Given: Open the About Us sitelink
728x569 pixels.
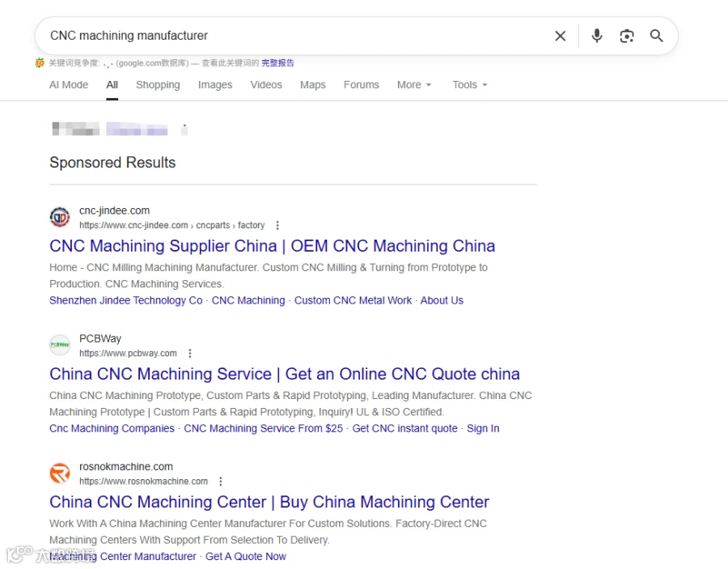Looking at the screenshot, I should click(442, 300).
